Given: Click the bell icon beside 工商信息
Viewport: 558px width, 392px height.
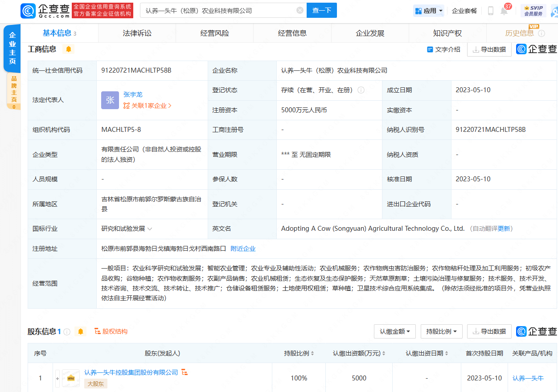Looking at the screenshot, I should tap(69, 49).
